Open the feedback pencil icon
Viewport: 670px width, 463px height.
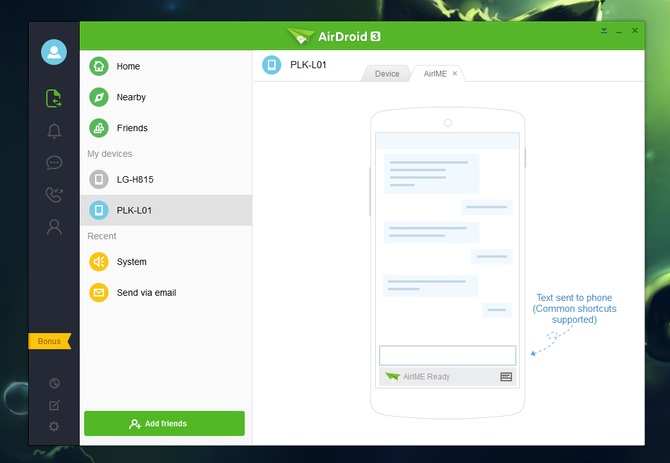click(54, 405)
